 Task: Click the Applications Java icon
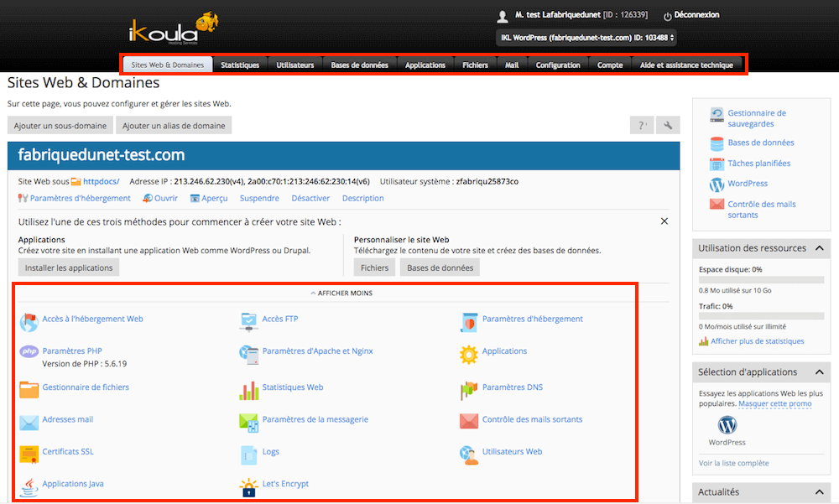29,485
